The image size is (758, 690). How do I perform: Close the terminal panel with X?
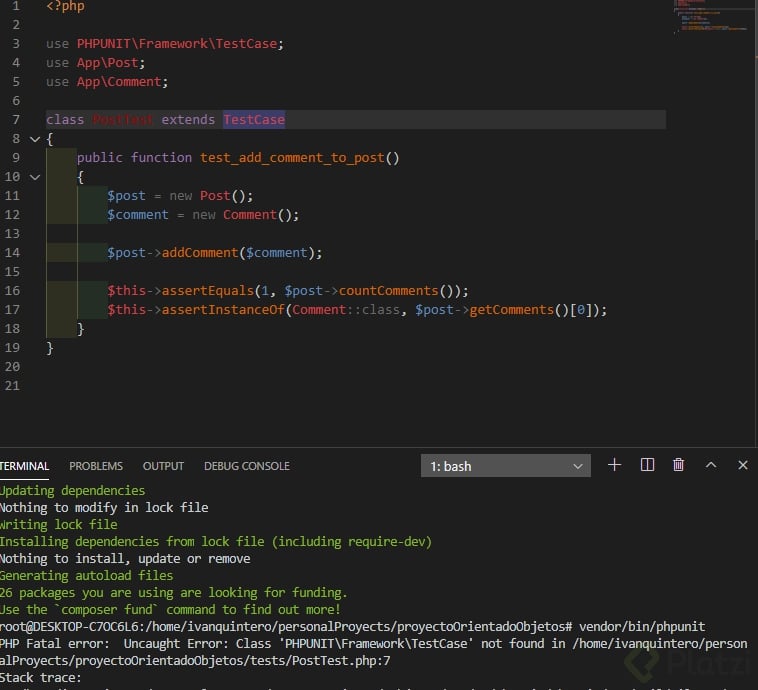743,465
